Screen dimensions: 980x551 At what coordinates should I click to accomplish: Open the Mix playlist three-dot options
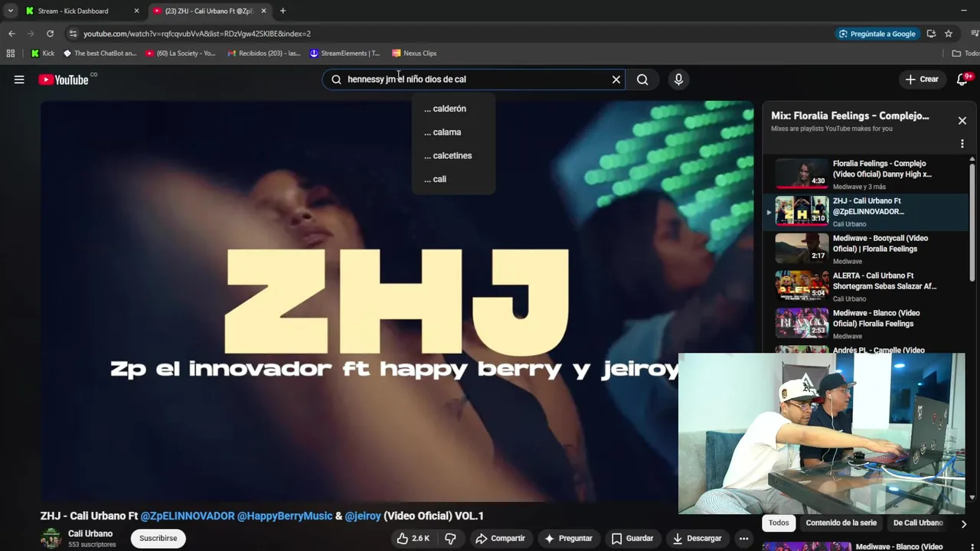962,144
